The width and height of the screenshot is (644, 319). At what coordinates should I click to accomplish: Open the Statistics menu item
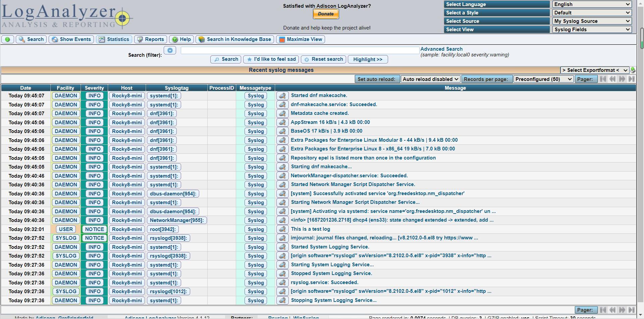[x=114, y=39]
